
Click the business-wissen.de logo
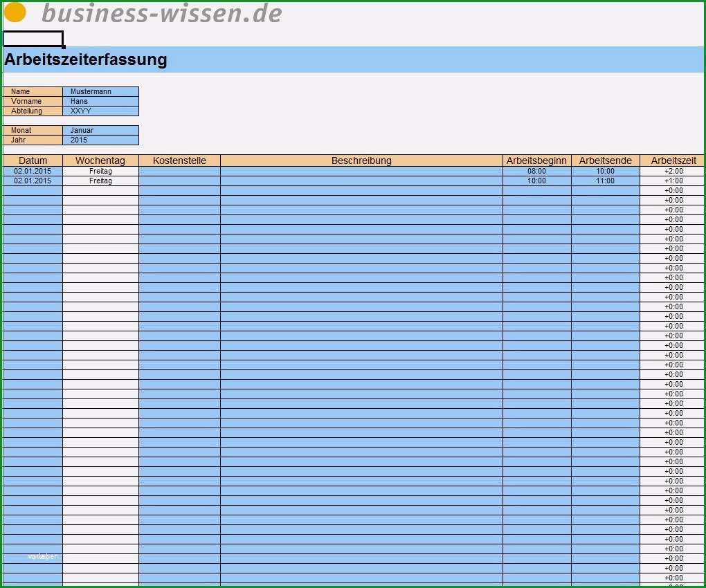pyautogui.click(x=143, y=13)
